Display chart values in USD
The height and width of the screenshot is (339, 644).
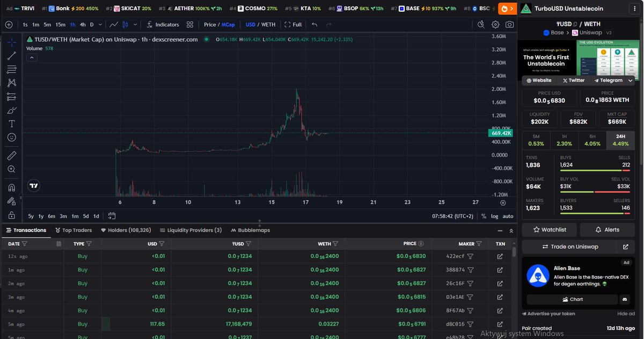click(x=250, y=25)
